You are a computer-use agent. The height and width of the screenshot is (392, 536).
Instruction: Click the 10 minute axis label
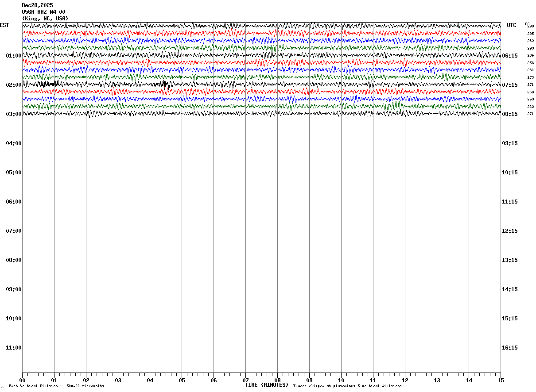pos(341,380)
